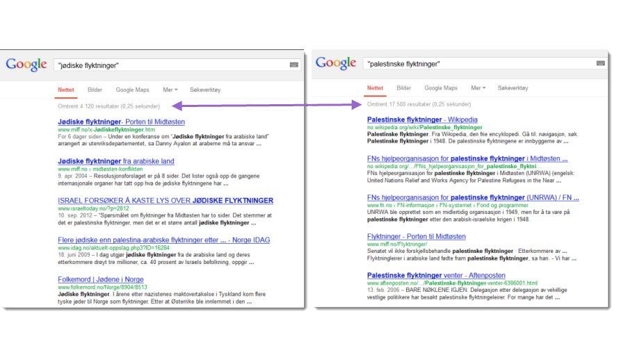Switch to Google Maps tab in right window
The width and height of the screenshot is (619, 364).
pos(441,88)
